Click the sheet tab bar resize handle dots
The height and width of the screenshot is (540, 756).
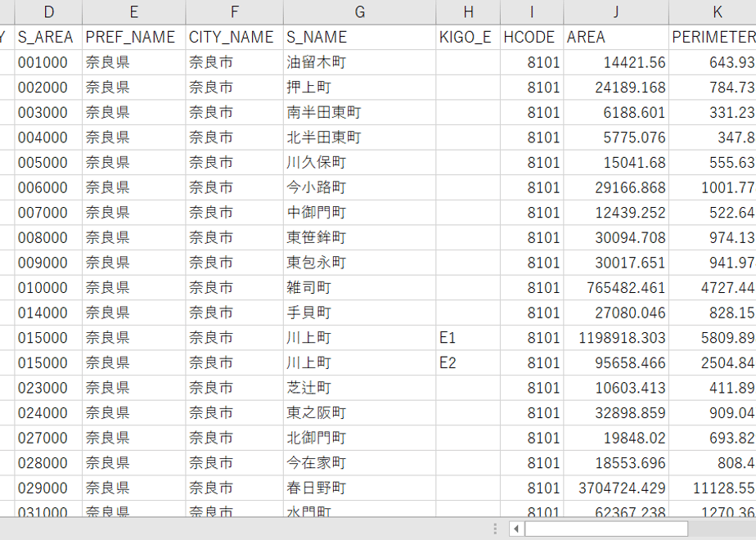pos(495,529)
